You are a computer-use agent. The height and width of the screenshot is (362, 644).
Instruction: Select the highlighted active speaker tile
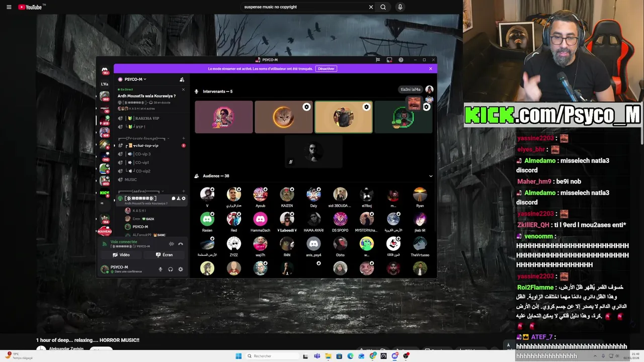point(343,117)
